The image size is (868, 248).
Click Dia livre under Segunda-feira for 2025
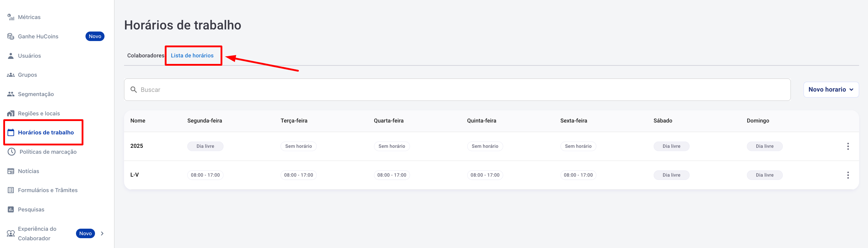tap(205, 146)
